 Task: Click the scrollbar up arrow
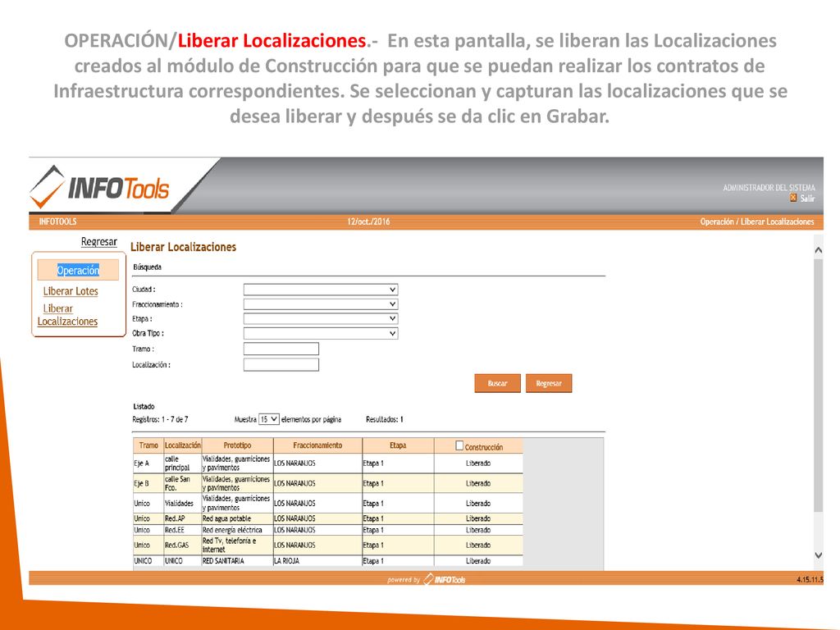[818, 249]
